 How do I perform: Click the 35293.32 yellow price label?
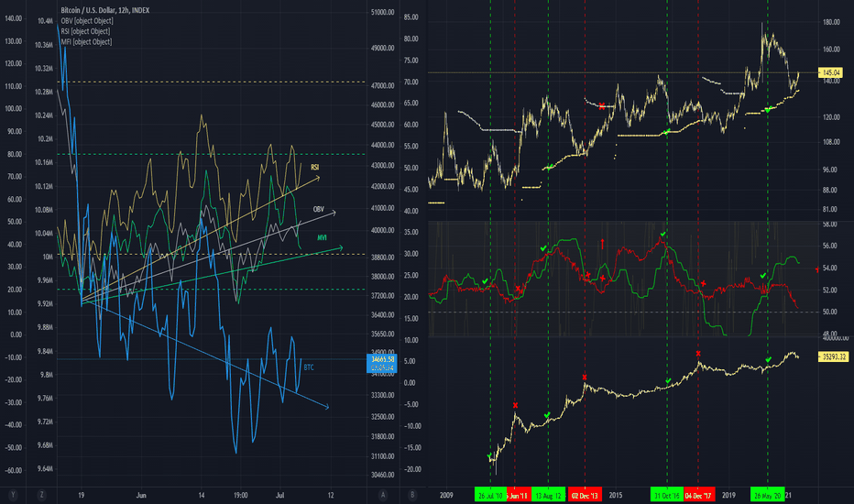[833, 356]
